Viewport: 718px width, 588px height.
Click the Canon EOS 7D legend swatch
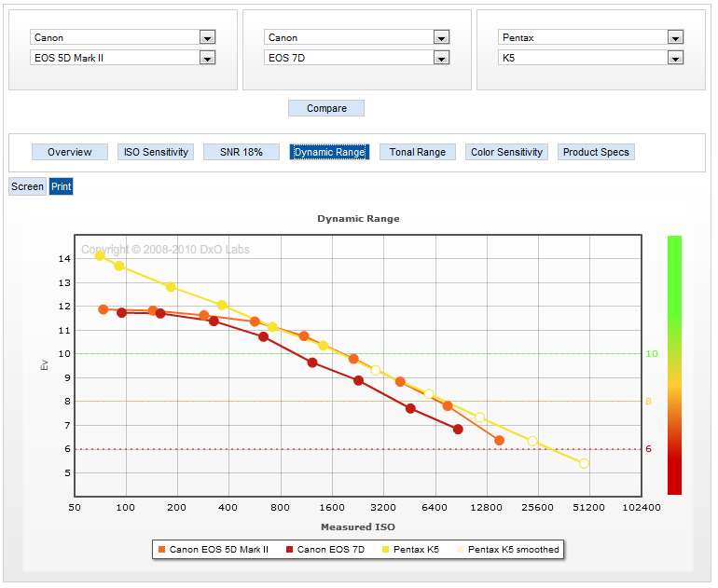(289, 550)
